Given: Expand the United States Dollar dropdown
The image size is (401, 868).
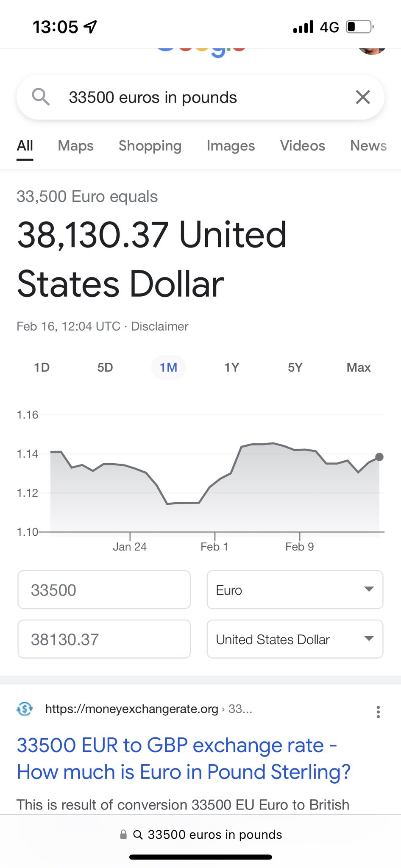Looking at the screenshot, I should tap(295, 639).
